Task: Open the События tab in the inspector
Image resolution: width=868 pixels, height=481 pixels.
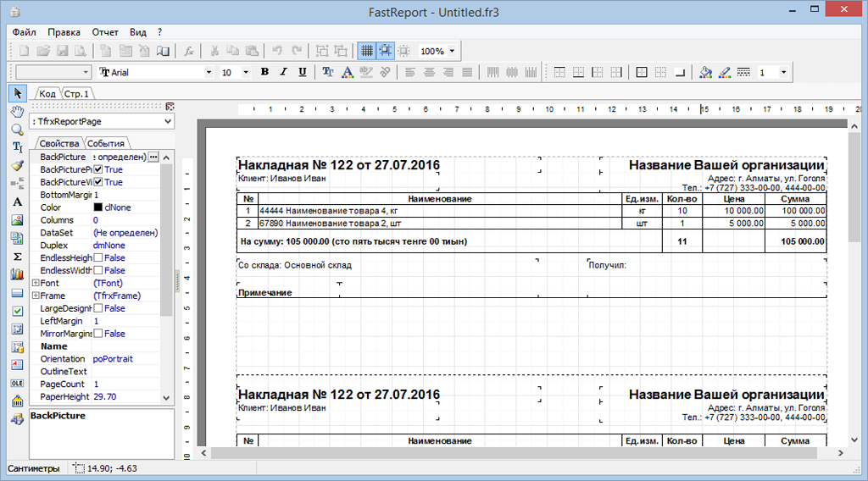Action: coord(106,144)
